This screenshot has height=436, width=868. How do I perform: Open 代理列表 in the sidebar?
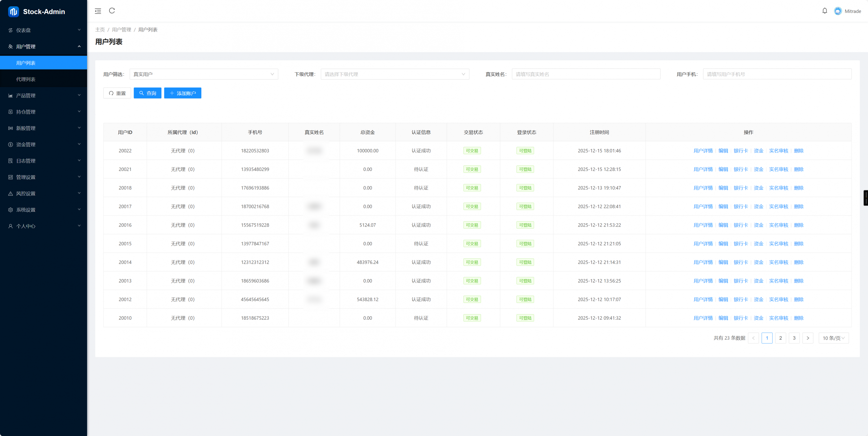pos(26,79)
